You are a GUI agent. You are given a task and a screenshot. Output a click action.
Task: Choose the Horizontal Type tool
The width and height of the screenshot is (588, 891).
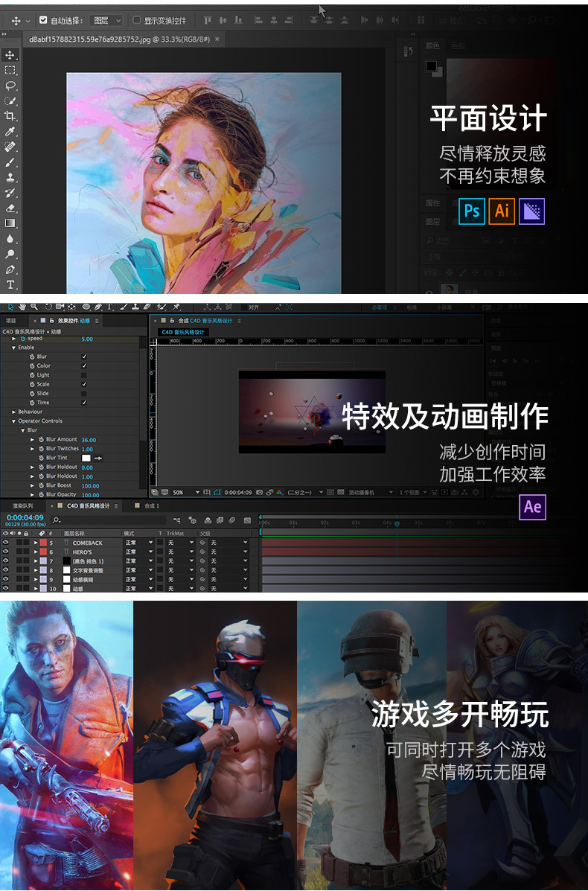(10, 285)
